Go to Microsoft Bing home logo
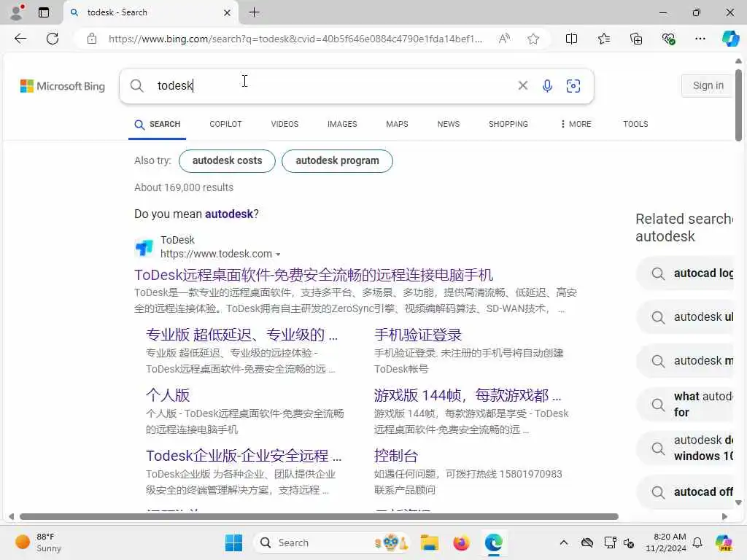The height and width of the screenshot is (560, 747). (x=63, y=86)
